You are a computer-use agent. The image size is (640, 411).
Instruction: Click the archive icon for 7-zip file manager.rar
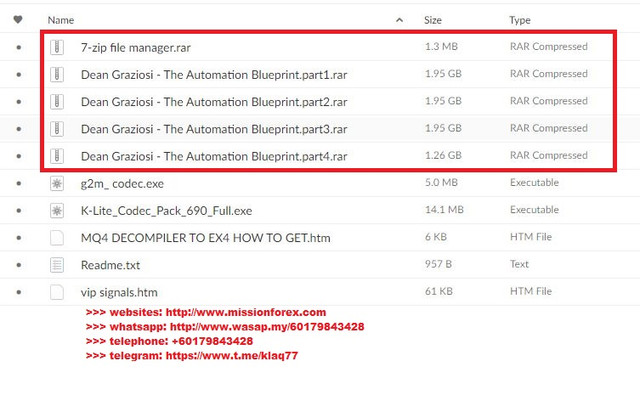(x=57, y=47)
